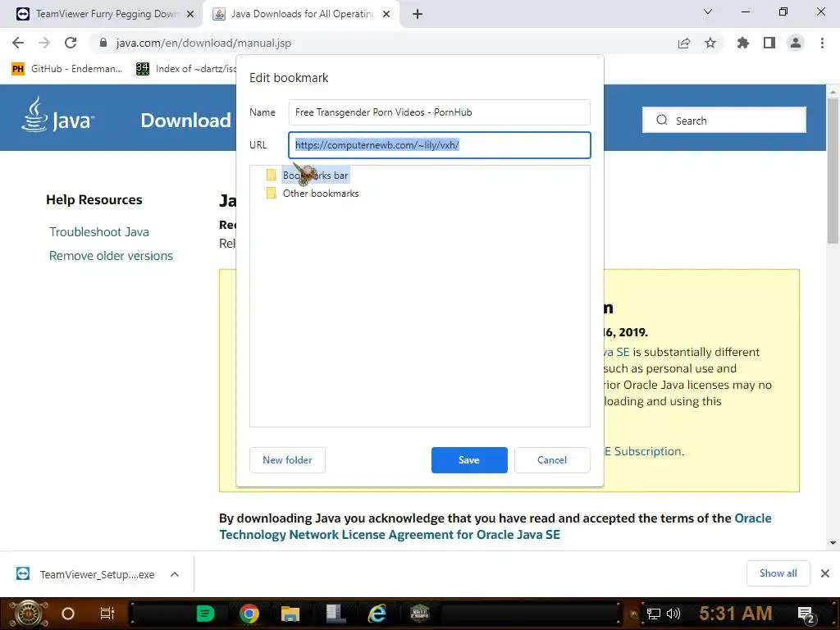This screenshot has height=630, width=840.
Task: Click the bookmark star icon
Action: tap(710, 43)
